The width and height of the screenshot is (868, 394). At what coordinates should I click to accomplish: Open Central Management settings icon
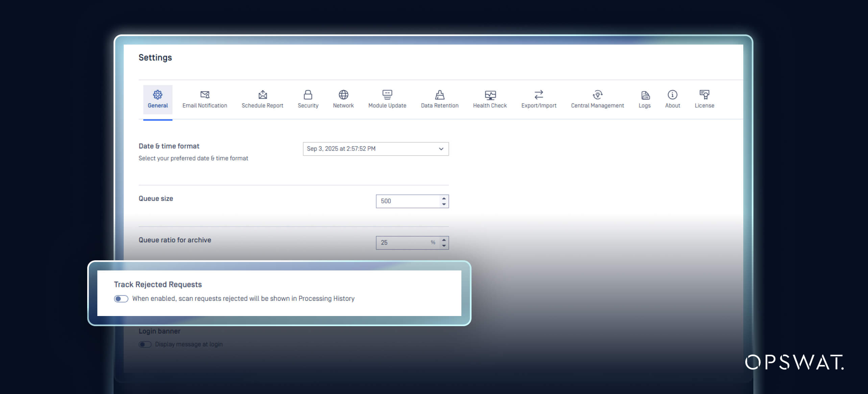pos(597,95)
